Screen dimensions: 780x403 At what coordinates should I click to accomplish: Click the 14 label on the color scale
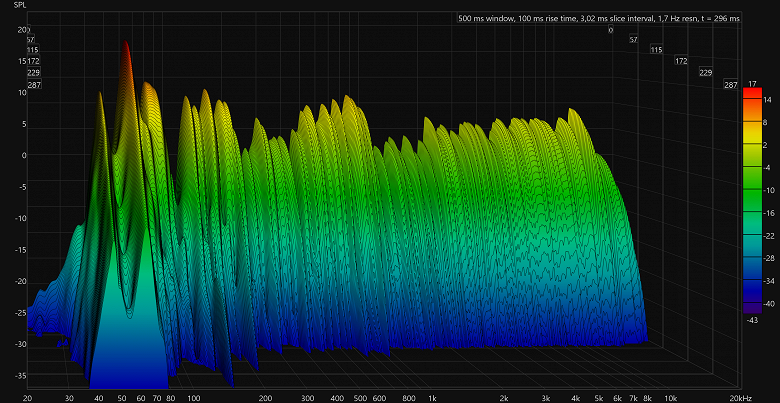click(x=768, y=100)
